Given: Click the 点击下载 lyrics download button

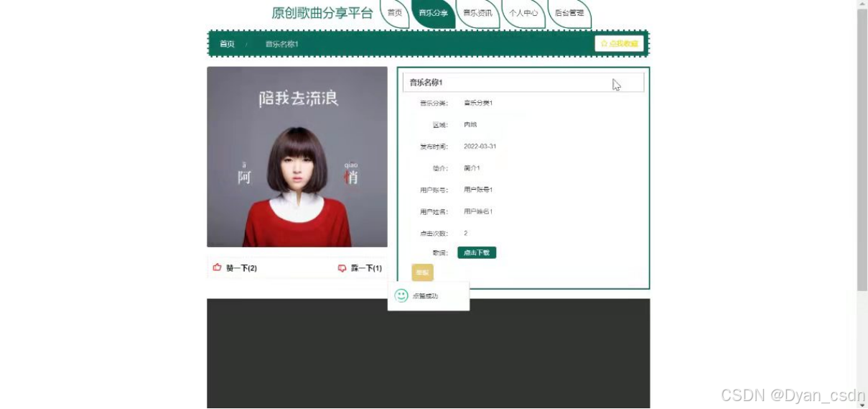Looking at the screenshot, I should (477, 252).
